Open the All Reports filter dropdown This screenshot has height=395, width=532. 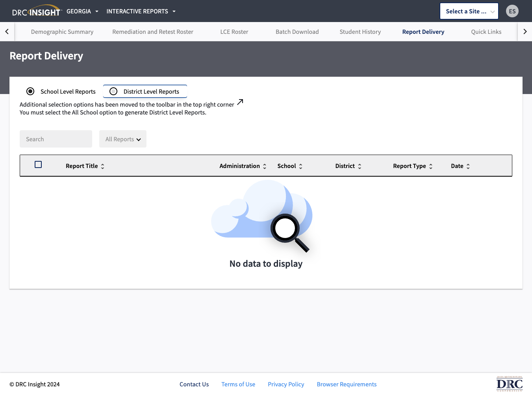(x=123, y=139)
